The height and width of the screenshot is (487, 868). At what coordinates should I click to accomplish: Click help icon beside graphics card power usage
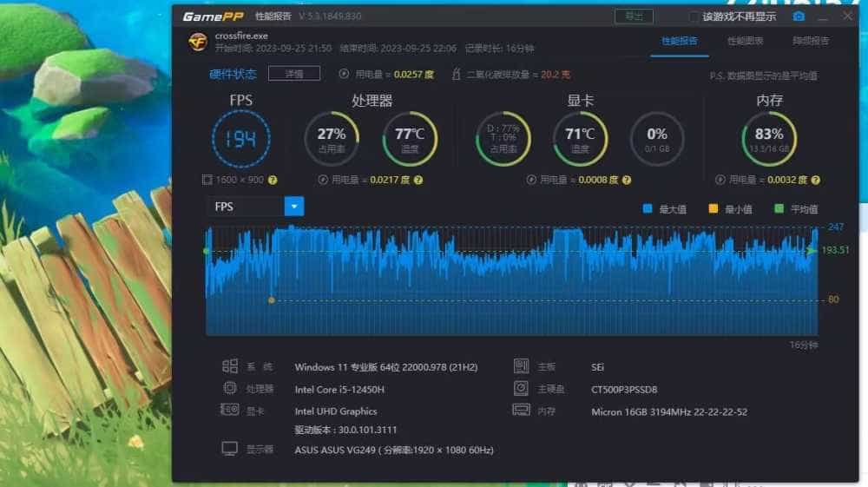pos(627,180)
